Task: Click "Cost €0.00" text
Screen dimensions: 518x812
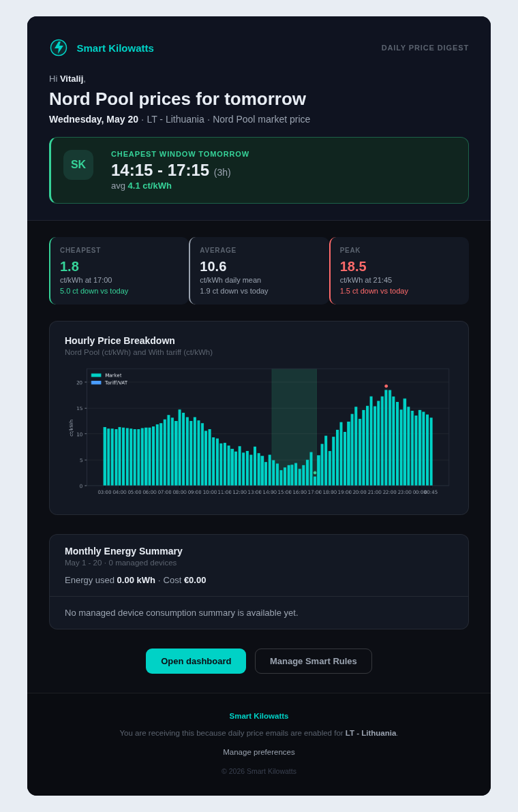Action: tap(185, 580)
